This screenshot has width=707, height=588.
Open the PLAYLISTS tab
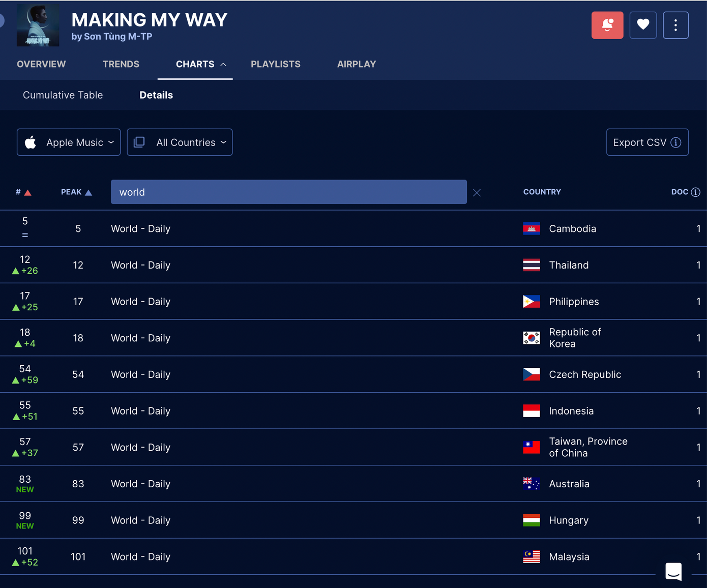pyautogui.click(x=275, y=64)
